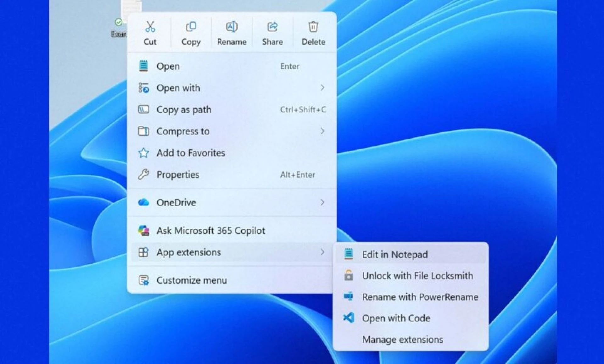The height and width of the screenshot is (364, 604).
Task: Open Properties from the context menu
Action: (x=232, y=174)
